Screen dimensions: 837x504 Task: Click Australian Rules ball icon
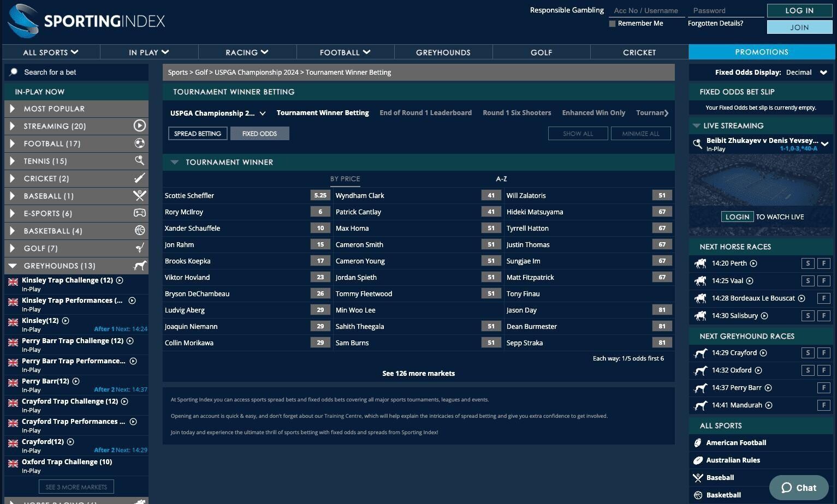pyautogui.click(x=698, y=460)
